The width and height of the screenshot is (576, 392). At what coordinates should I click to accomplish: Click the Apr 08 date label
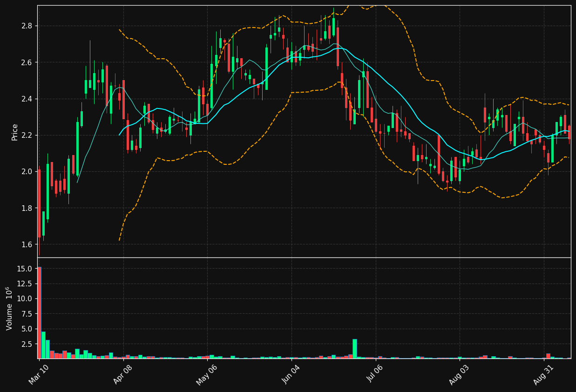[123, 375]
